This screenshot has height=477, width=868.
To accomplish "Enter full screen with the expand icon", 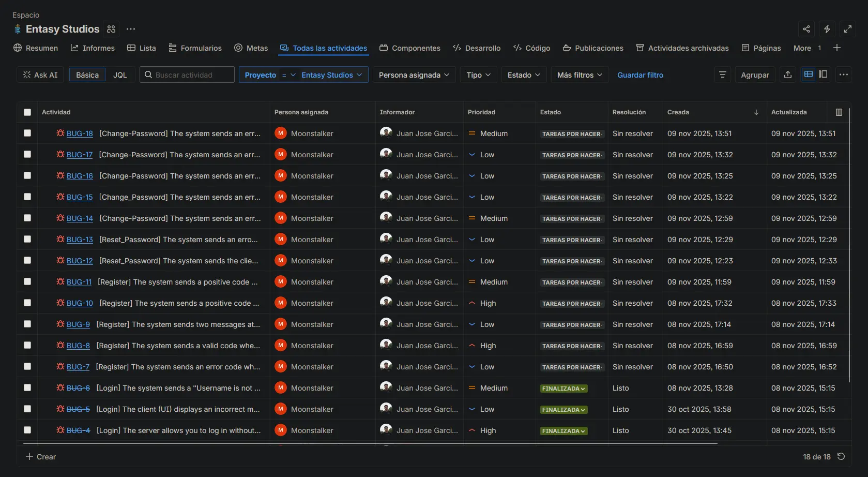I will pyautogui.click(x=847, y=29).
